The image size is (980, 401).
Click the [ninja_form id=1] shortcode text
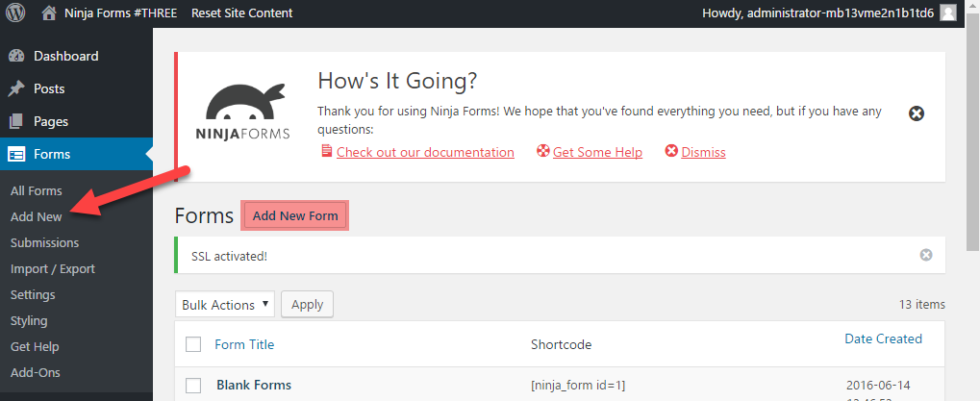tap(578, 385)
